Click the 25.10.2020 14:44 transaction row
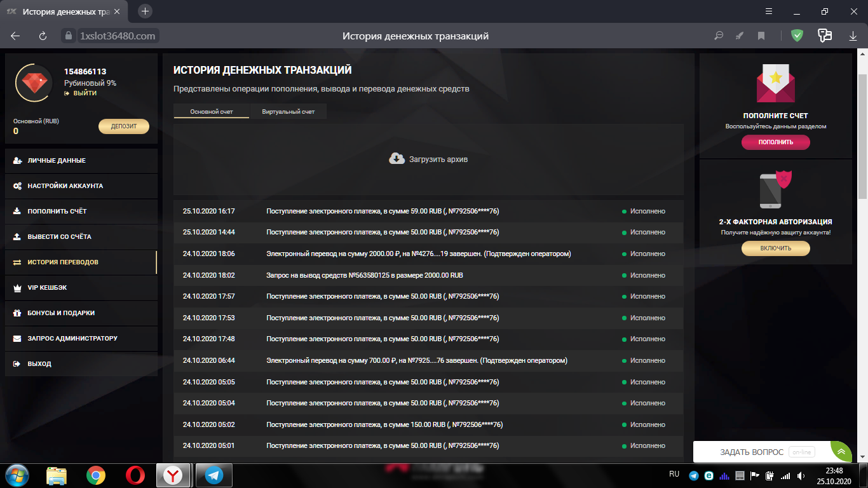 pos(428,233)
